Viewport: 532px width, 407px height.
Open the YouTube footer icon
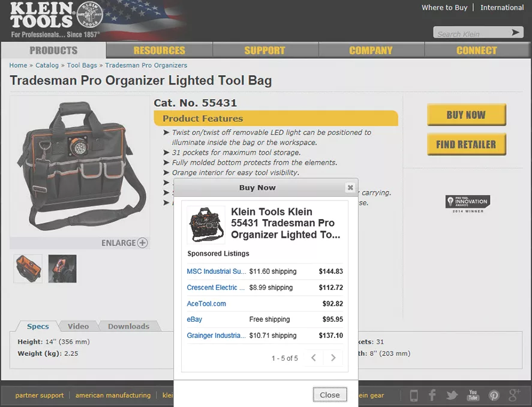(x=473, y=395)
